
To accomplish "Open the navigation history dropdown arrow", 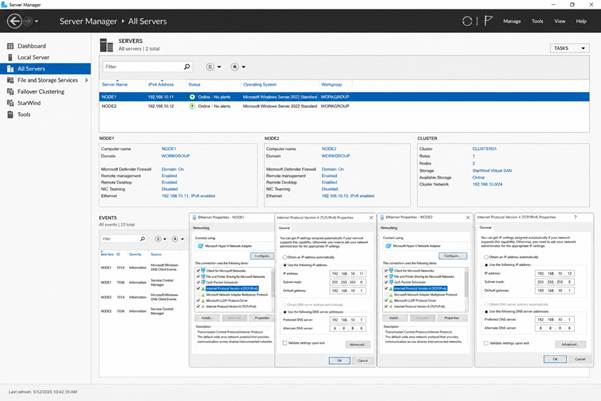I will click(x=36, y=21).
